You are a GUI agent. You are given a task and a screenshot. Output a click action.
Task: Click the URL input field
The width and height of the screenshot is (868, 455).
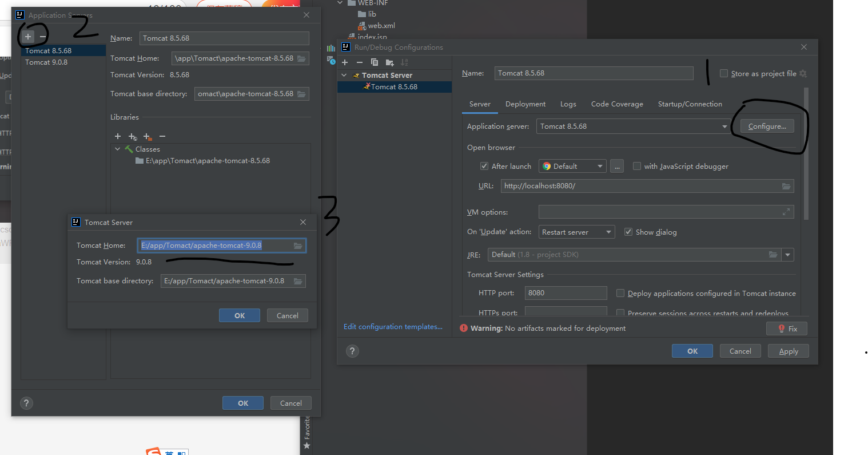[640, 186]
